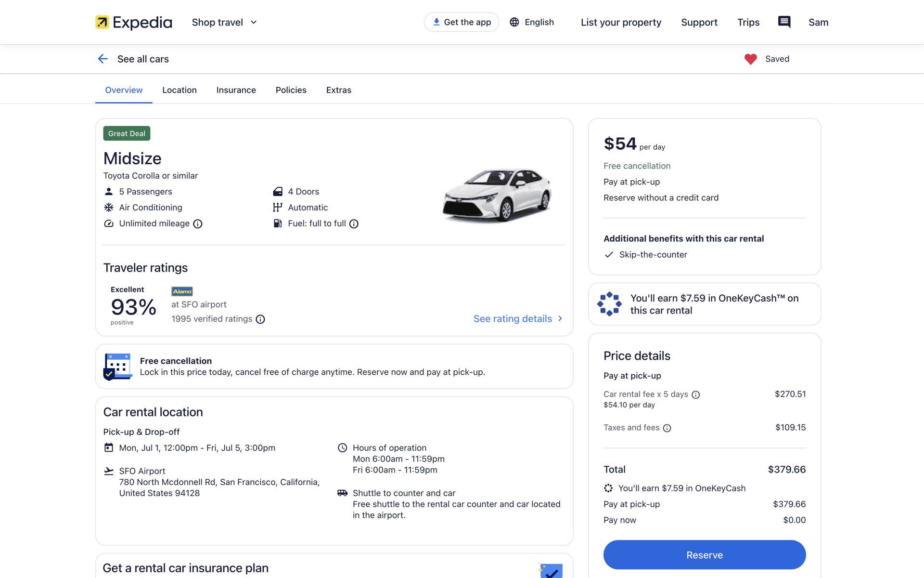924x578 pixels.
Task: Toggle the red Saved heart icon
Action: (x=750, y=59)
